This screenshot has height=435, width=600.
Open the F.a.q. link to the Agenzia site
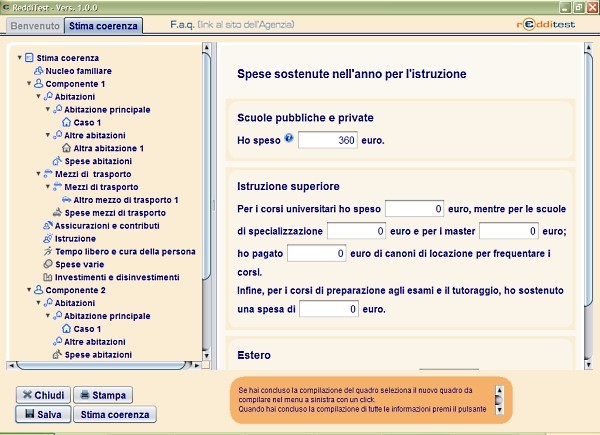click(232, 24)
